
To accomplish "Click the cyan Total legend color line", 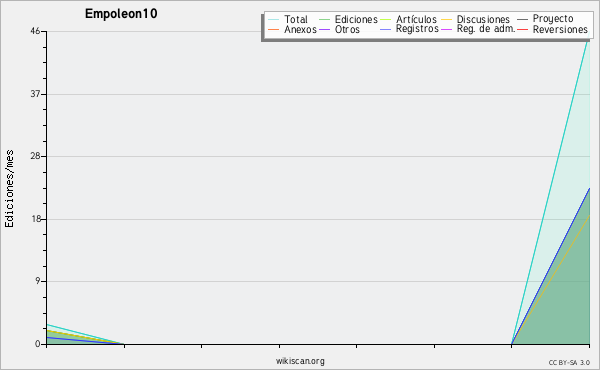I will pos(274,19).
